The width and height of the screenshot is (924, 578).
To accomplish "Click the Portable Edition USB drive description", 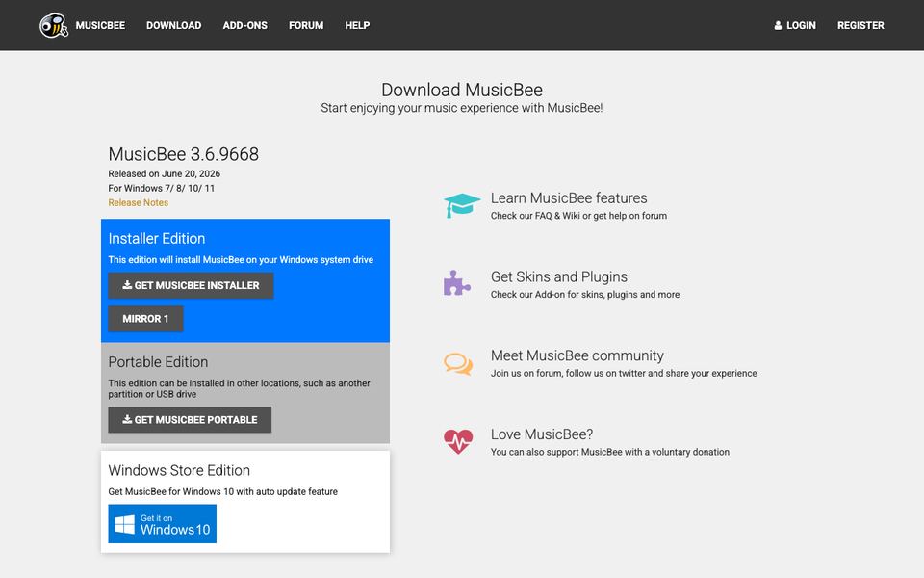I will pos(240,388).
